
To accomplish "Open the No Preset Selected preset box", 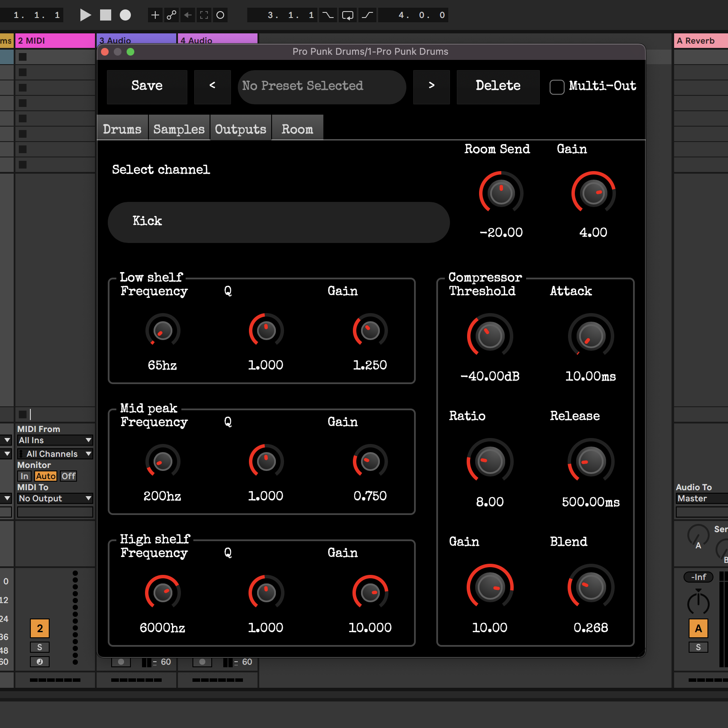I will pos(322,87).
